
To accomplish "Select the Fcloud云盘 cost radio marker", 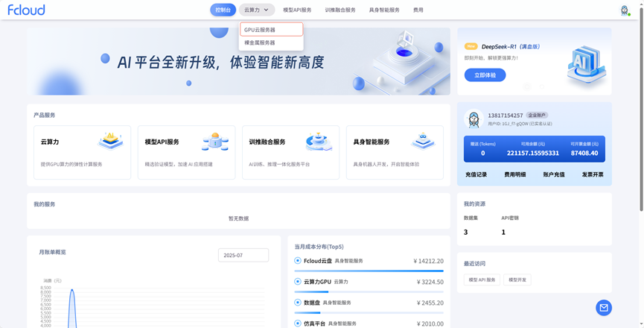I will [x=298, y=261].
